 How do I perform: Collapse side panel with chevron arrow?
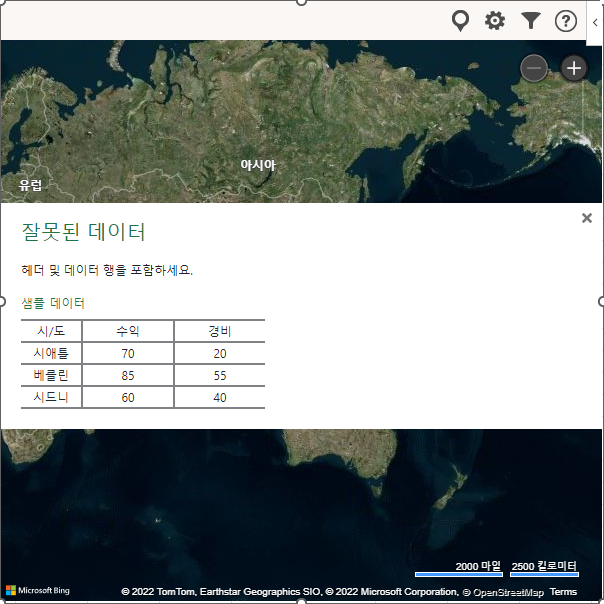point(595,23)
